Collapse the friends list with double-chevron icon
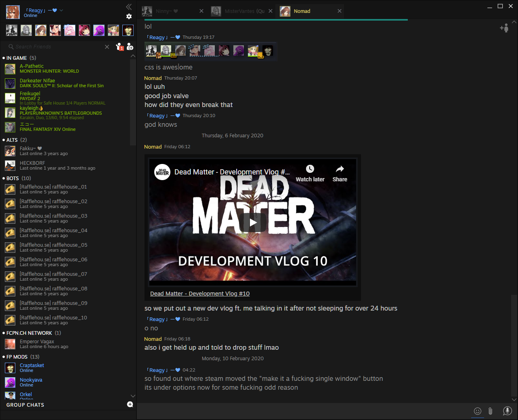Screen dimensions: 518x420 pyautogui.click(x=129, y=6)
